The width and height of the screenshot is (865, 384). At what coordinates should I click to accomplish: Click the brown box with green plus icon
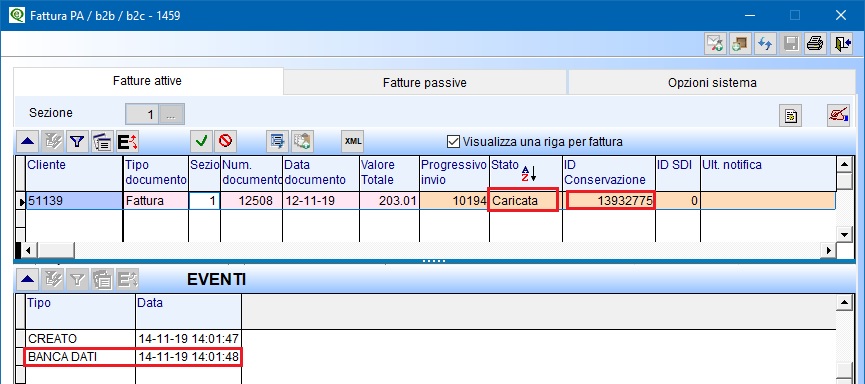point(740,44)
